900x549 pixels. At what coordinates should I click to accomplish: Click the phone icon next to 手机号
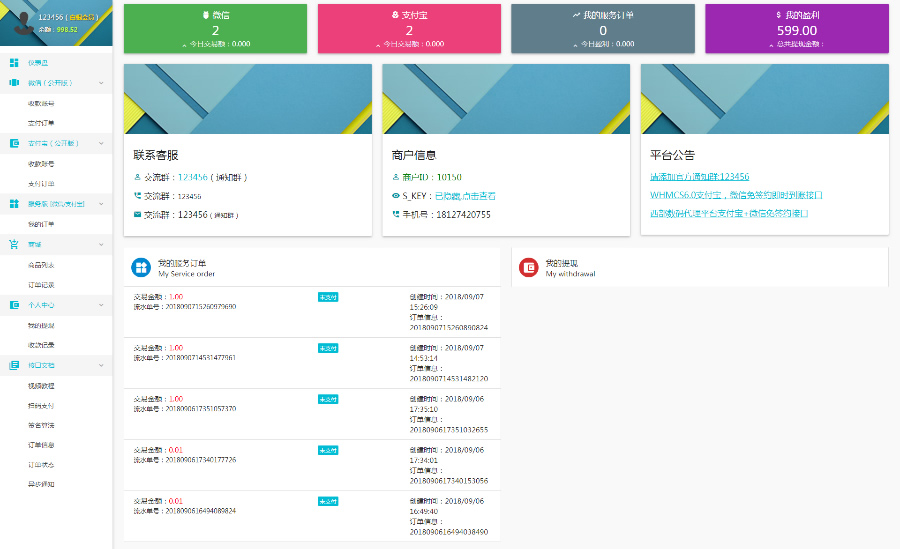(395, 214)
